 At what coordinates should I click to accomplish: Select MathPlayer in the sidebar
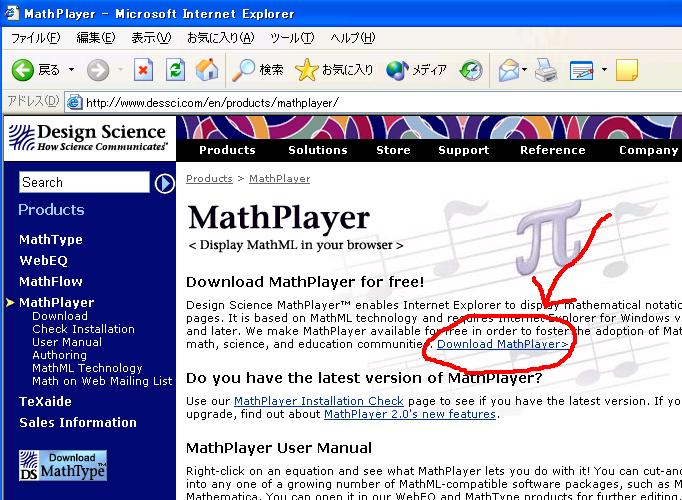[57, 302]
